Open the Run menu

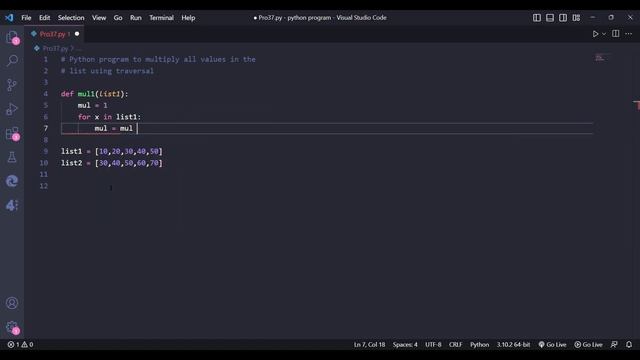click(136, 18)
